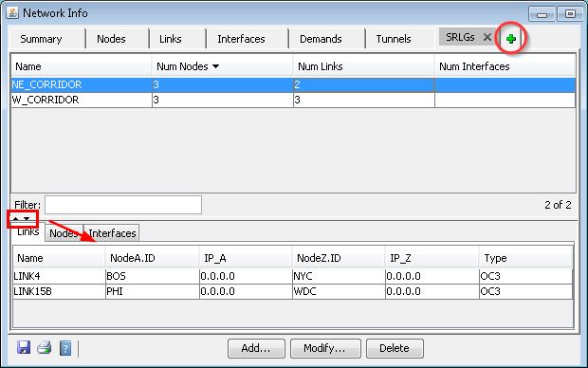Screen dimensions: 588x368
Task: Collapse the details pane with the up arrow
Action: (16, 218)
